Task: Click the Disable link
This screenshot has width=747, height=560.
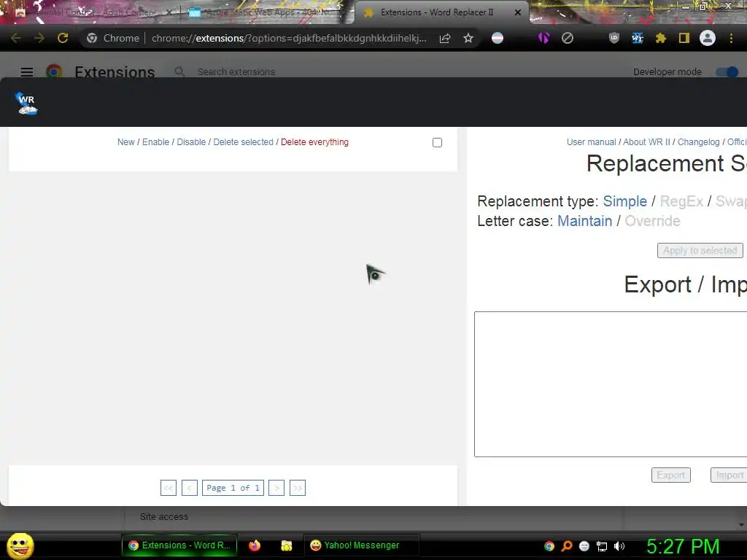Action: point(191,142)
